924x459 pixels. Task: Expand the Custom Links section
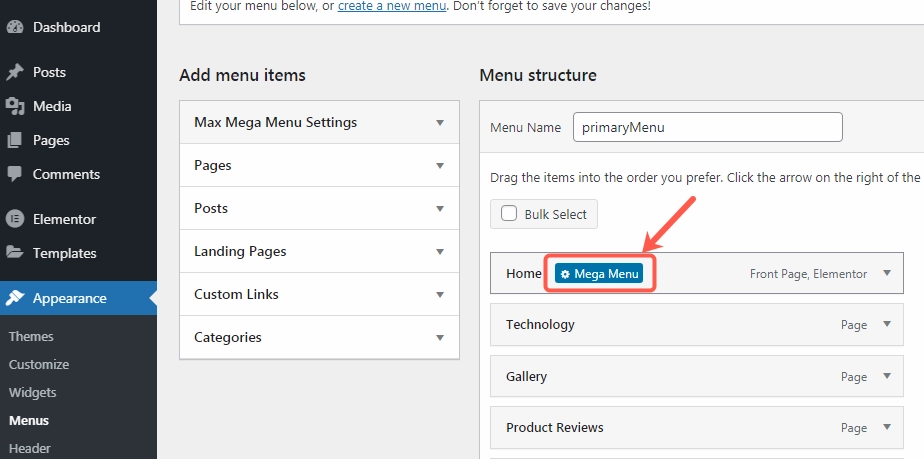click(x=440, y=295)
